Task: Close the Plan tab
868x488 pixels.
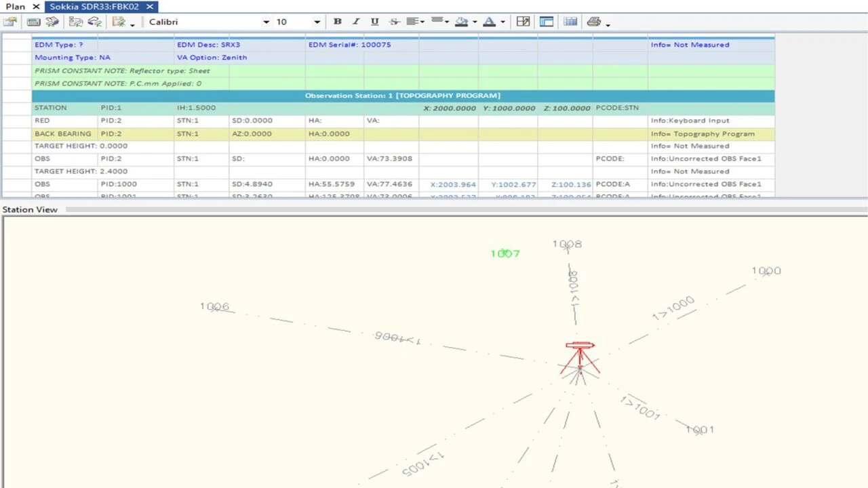Action: 37,7
